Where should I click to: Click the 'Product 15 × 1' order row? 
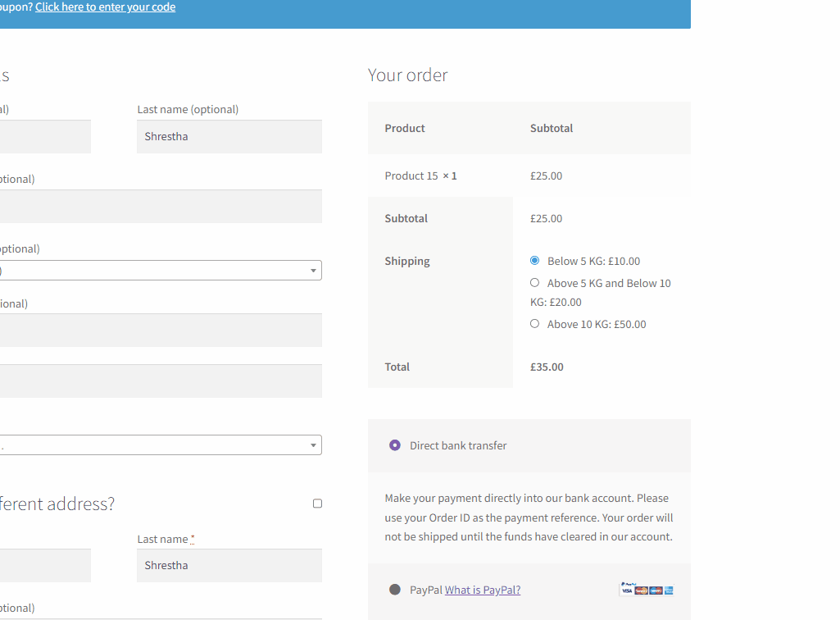[529, 176]
